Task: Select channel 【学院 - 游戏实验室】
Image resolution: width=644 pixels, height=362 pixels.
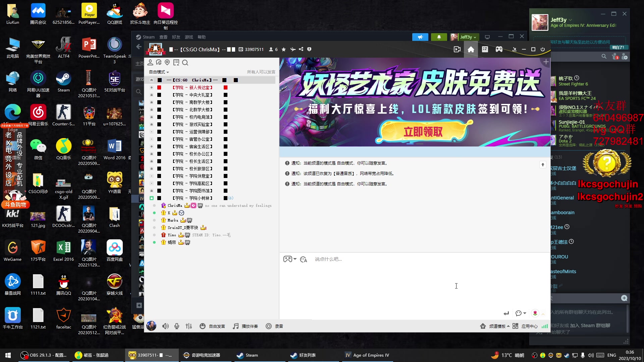Action: click(192, 124)
